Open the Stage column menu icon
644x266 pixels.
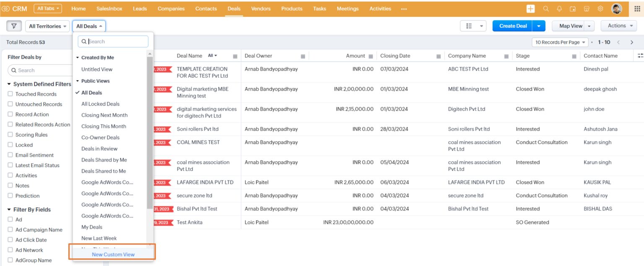point(574,56)
